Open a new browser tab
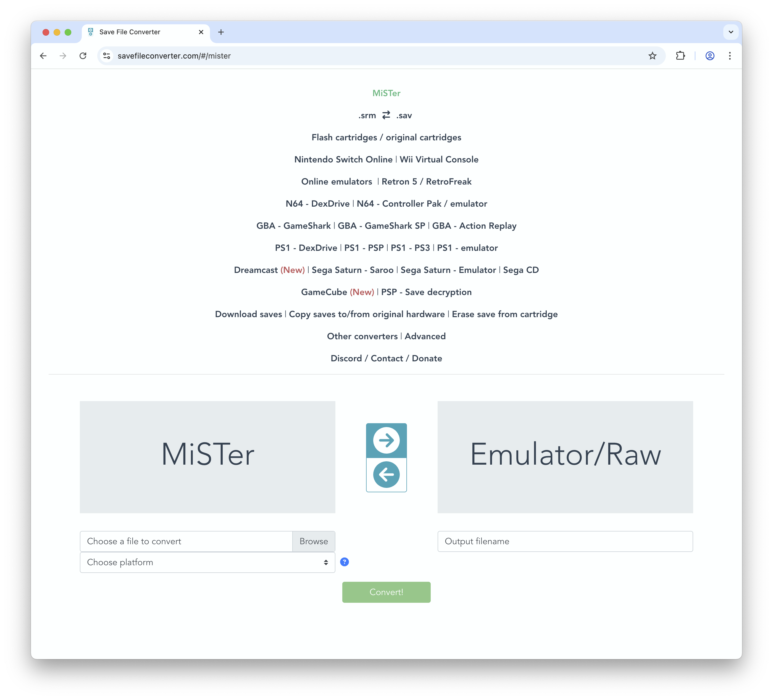The image size is (773, 700). pyautogui.click(x=221, y=32)
